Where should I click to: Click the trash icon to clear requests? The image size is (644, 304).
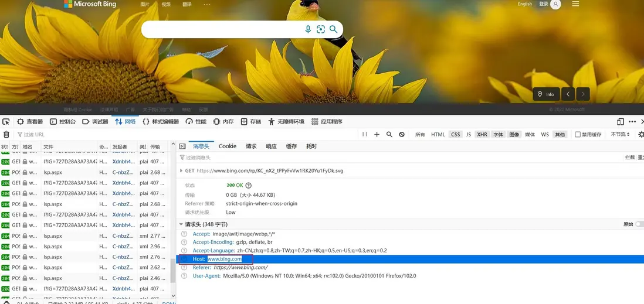pos(6,134)
